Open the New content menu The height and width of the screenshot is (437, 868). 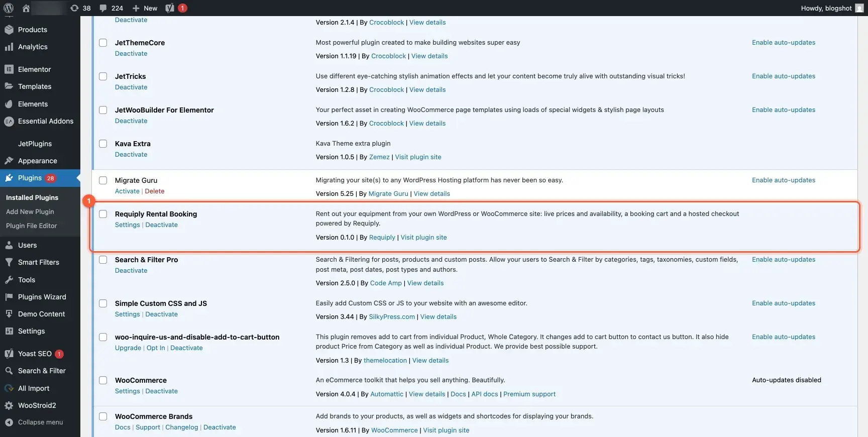click(x=145, y=8)
